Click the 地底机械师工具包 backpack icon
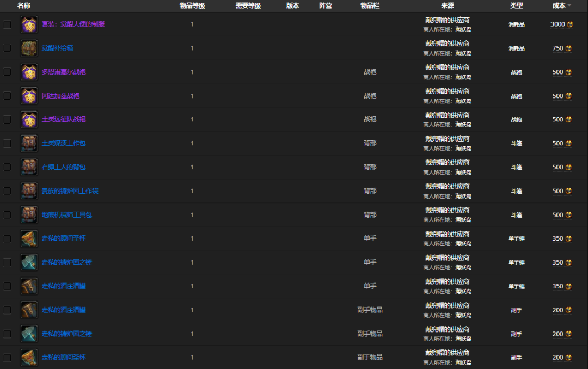The width and height of the screenshot is (588, 369). point(29,215)
